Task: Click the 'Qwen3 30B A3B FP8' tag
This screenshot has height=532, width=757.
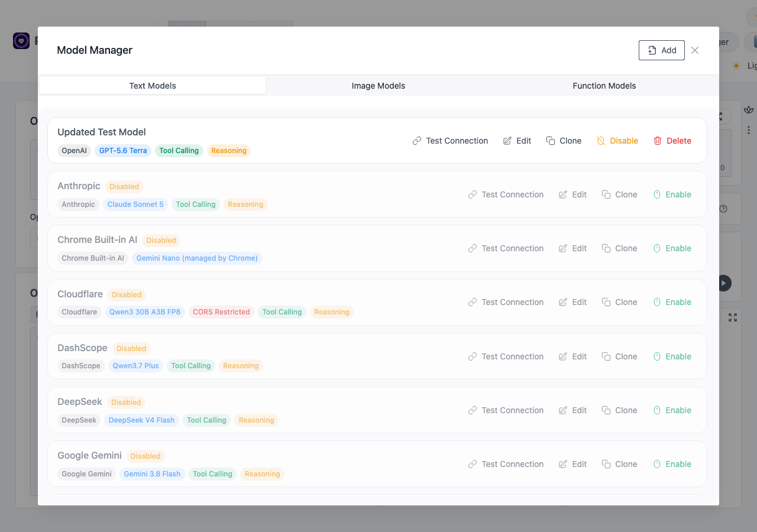Action: [x=145, y=312]
